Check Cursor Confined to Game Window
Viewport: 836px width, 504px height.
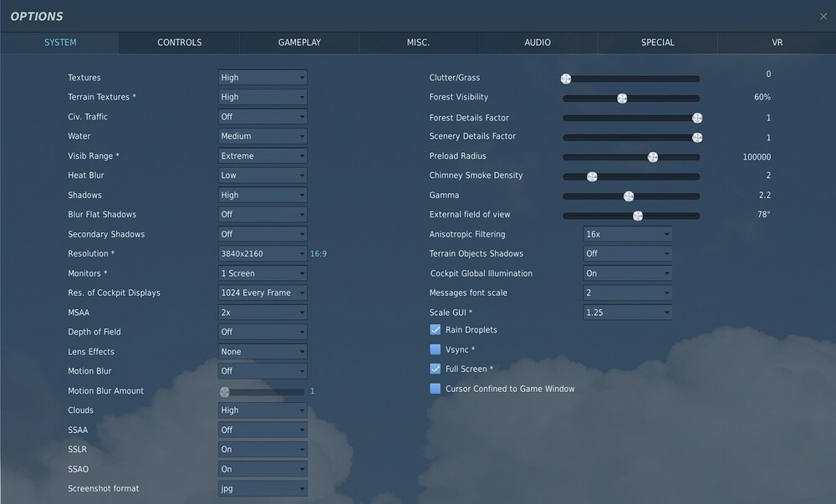(435, 388)
